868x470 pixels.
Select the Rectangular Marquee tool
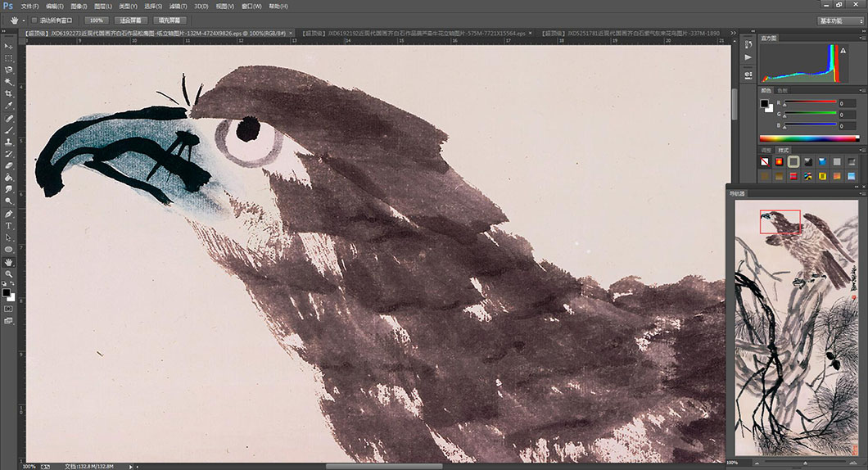8,58
